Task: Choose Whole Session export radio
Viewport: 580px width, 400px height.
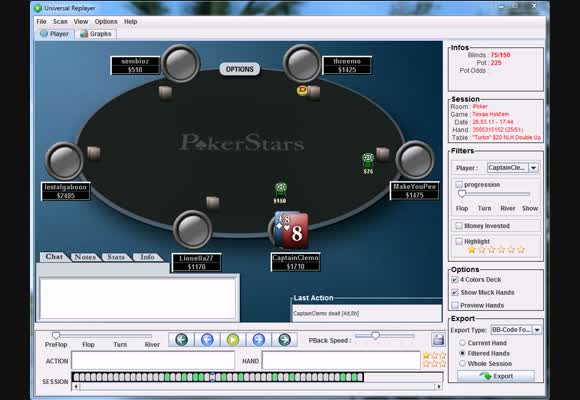Action: click(x=462, y=364)
